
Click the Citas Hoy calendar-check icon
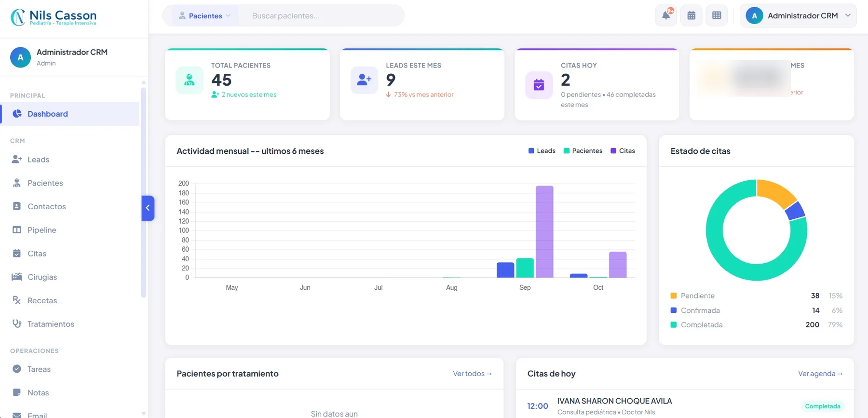pos(539,85)
